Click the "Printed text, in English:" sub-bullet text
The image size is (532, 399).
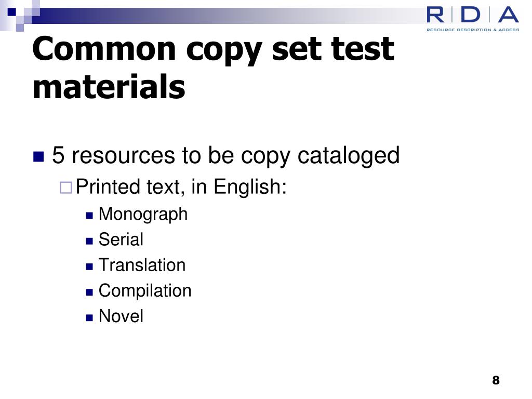pyautogui.click(x=181, y=187)
